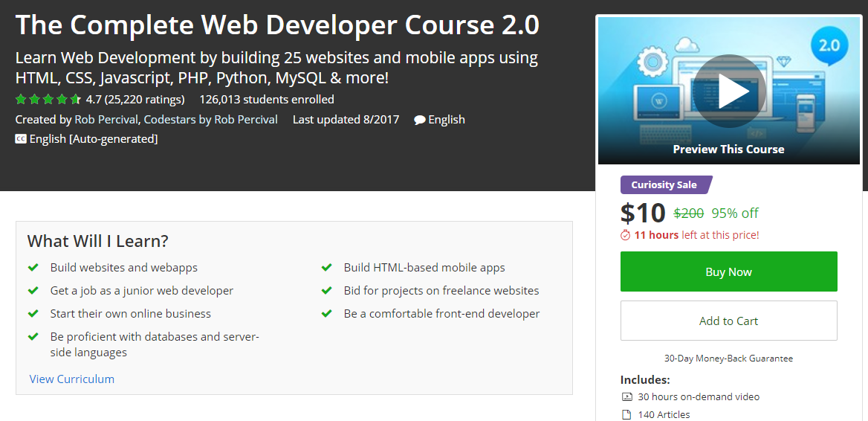Viewport: 868px width, 421px height.
Task: Open the Rob Percival instructor link
Action: [x=106, y=119]
